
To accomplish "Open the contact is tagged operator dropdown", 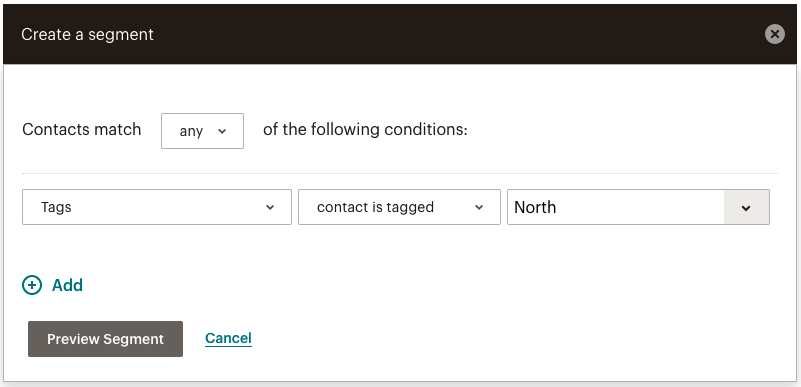I will (399, 207).
